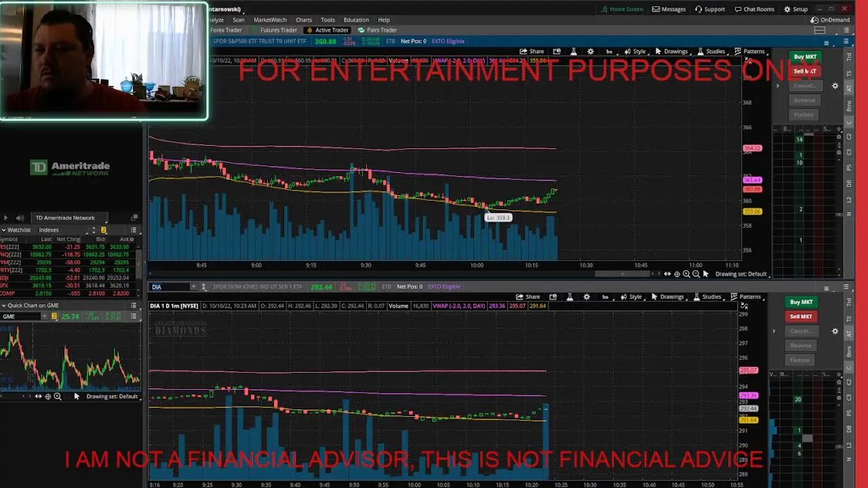Open Support from the top bar
The width and height of the screenshot is (868, 488).
[x=709, y=9]
